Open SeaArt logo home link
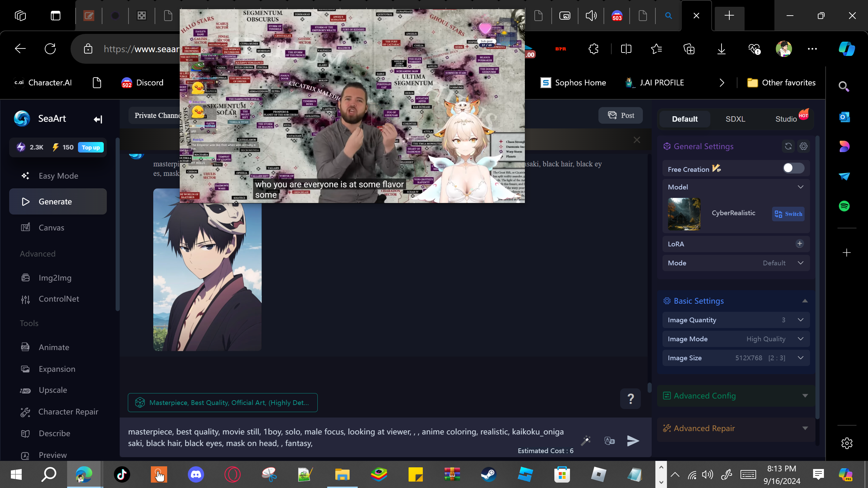This screenshot has height=488, width=868. tap(40, 119)
